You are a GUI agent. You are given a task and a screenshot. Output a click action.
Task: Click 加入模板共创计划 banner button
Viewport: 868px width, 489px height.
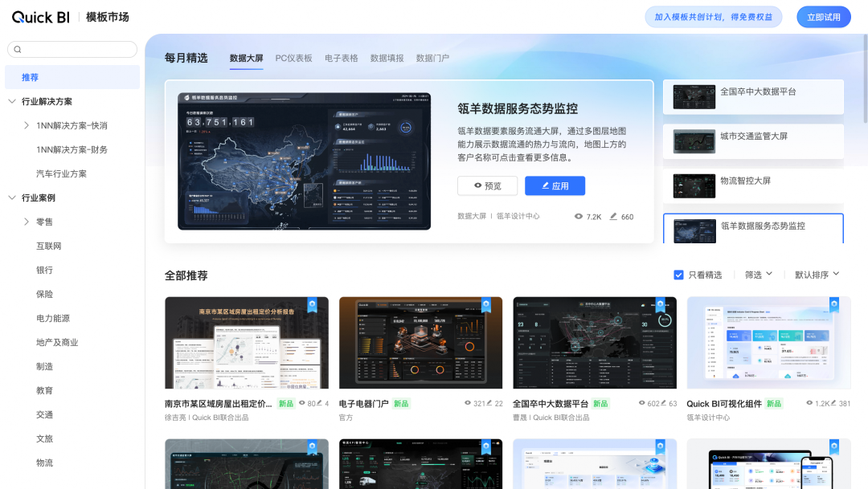pyautogui.click(x=714, y=17)
